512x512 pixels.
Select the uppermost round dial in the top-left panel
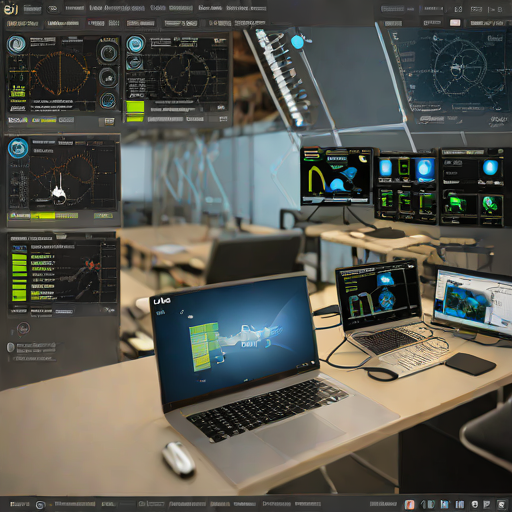(x=108, y=52)
